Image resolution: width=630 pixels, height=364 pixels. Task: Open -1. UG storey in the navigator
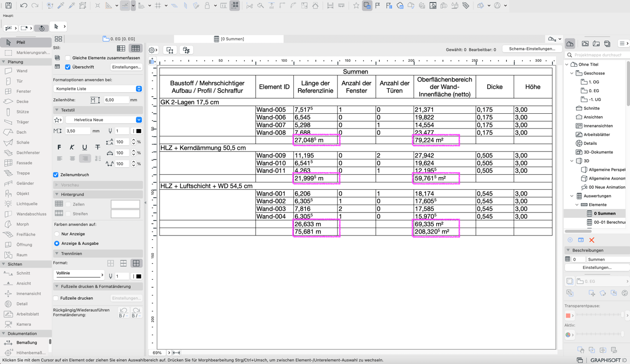595,100
